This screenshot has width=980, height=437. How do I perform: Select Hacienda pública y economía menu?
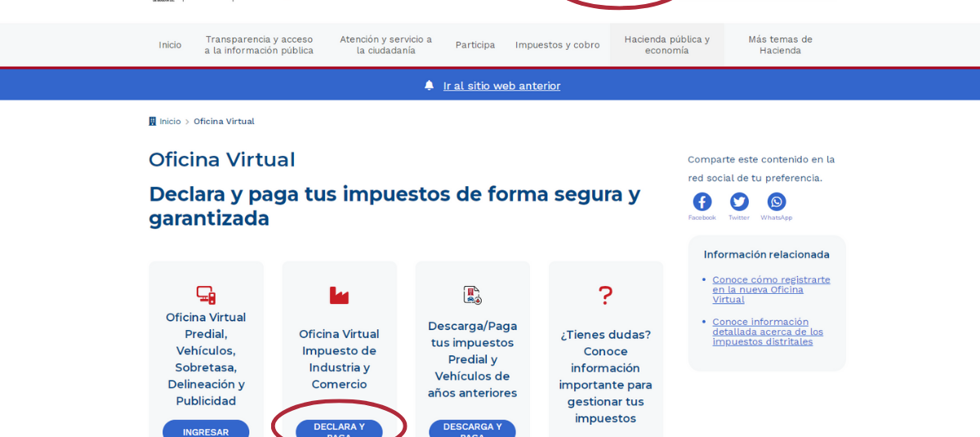tap(666, 45)
